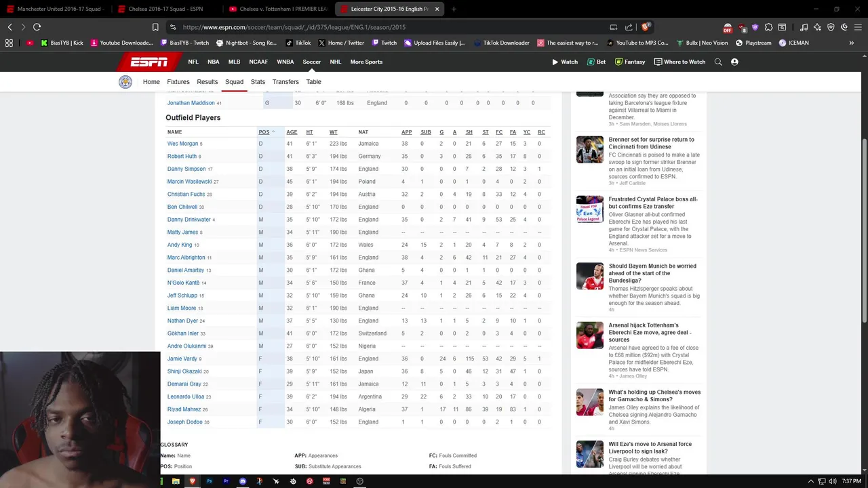868x488 pixels.
Task: Open Photoshop from the taskbar
Action: 210,481
